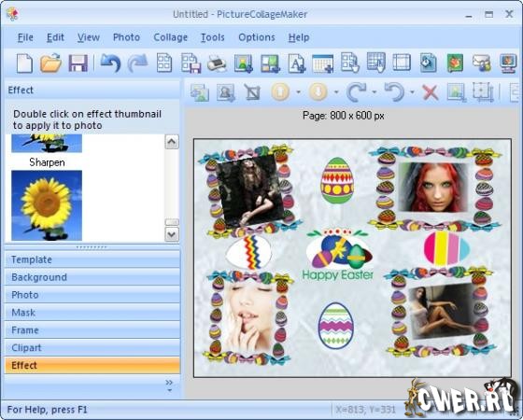The image size is (523, 420).
Task: Print the collage
Action: (x=217, y=63)
